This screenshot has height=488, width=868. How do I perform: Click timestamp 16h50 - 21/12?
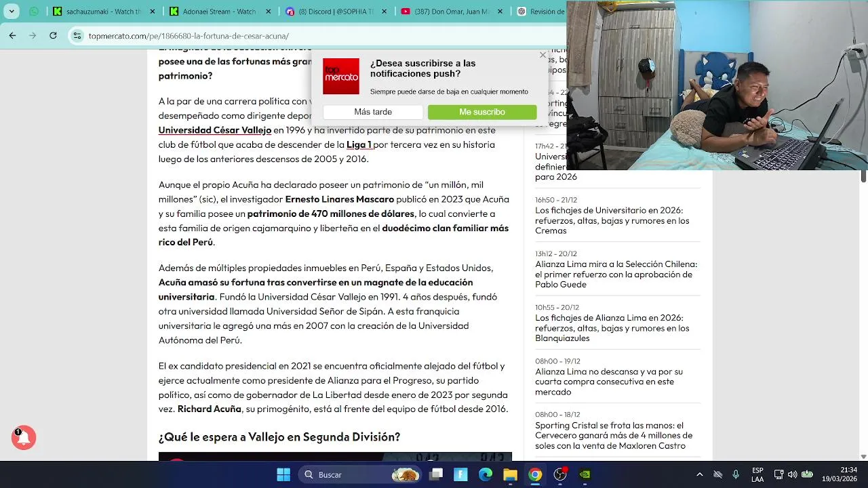tap(556, 200)
